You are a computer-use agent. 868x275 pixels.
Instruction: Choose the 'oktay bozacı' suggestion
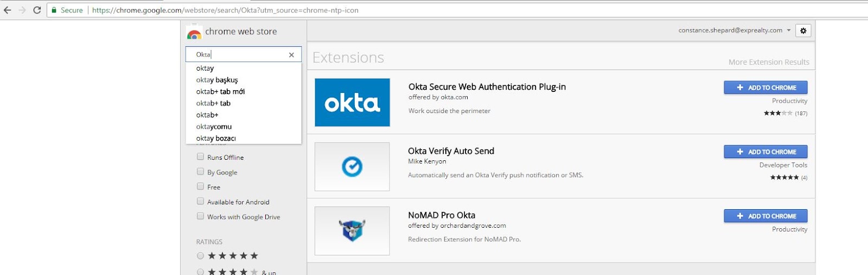(x=244, y=139)
